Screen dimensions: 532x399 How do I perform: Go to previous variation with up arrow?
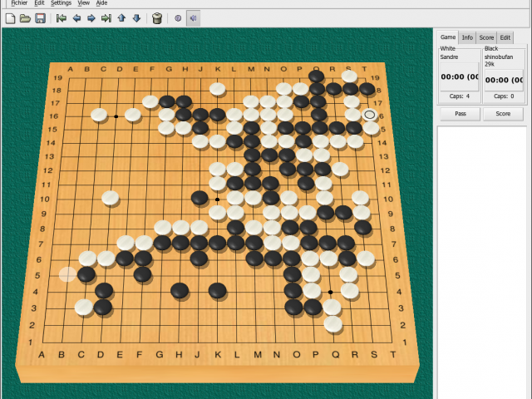121,17
